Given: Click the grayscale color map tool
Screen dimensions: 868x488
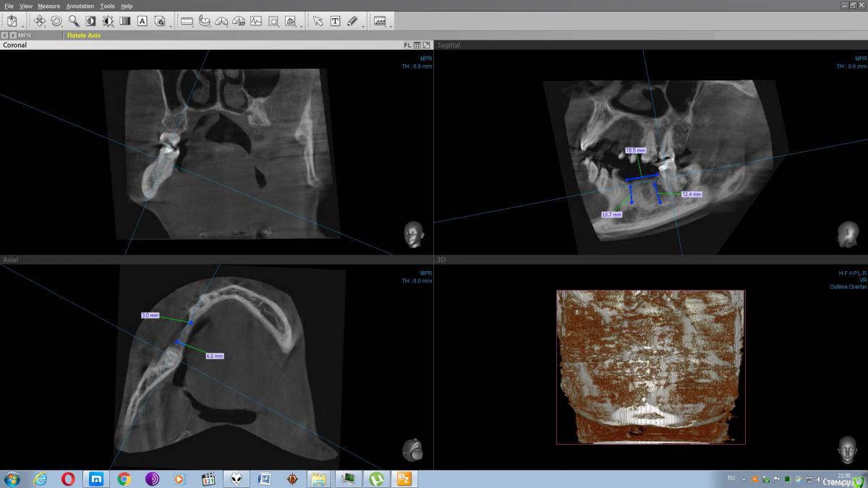Looking at the screenshot, I should pos(125,21).
